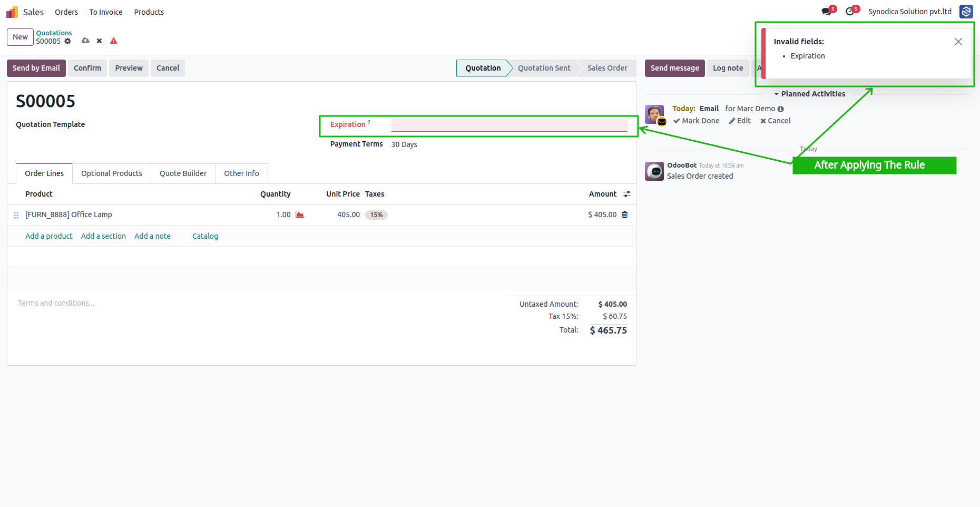This screenshot has width=980, height=507.
Task: Switch to the Optional Products tab
Action: click(112, 173)
